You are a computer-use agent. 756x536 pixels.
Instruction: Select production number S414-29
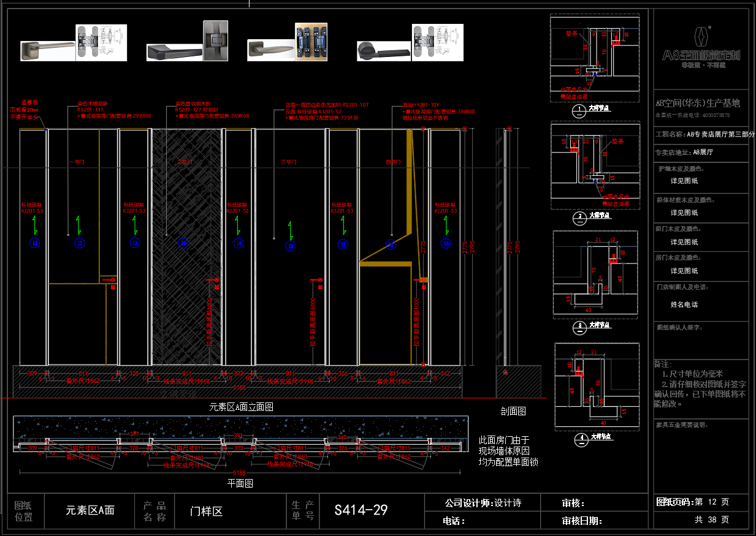coord(361,510)
